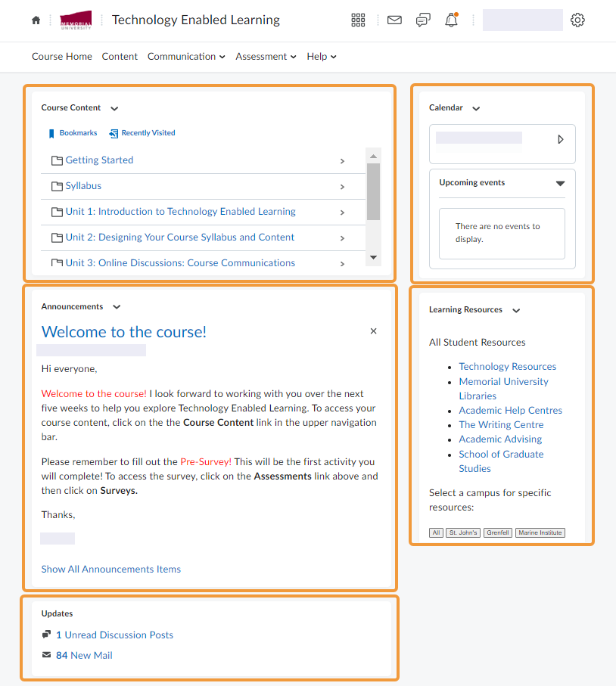
Task: Open the mail envelope icon in header
Action: coord(394,20)
